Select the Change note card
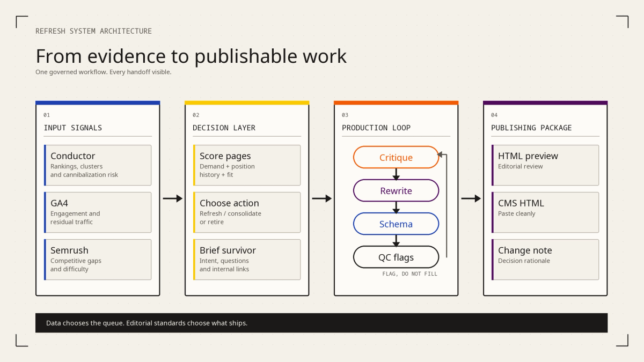This screenshot has width=644, height=362. click(545, 260)
